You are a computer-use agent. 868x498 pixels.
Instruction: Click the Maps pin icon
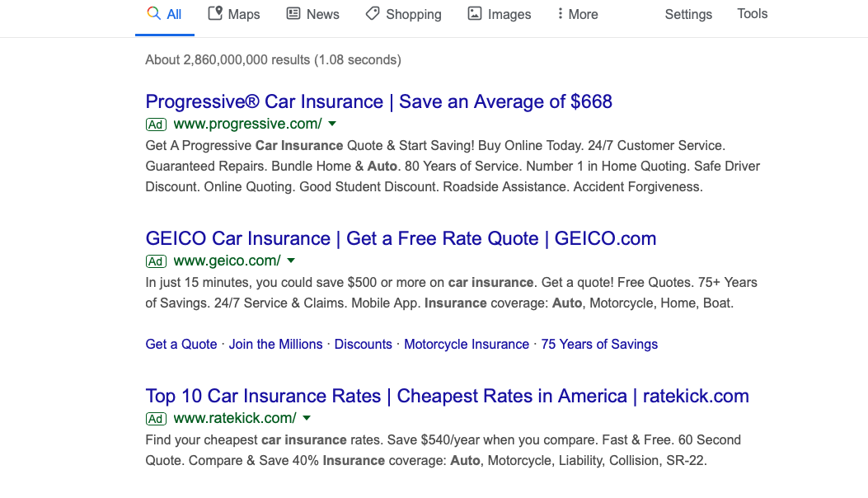(x=215, y=13)
